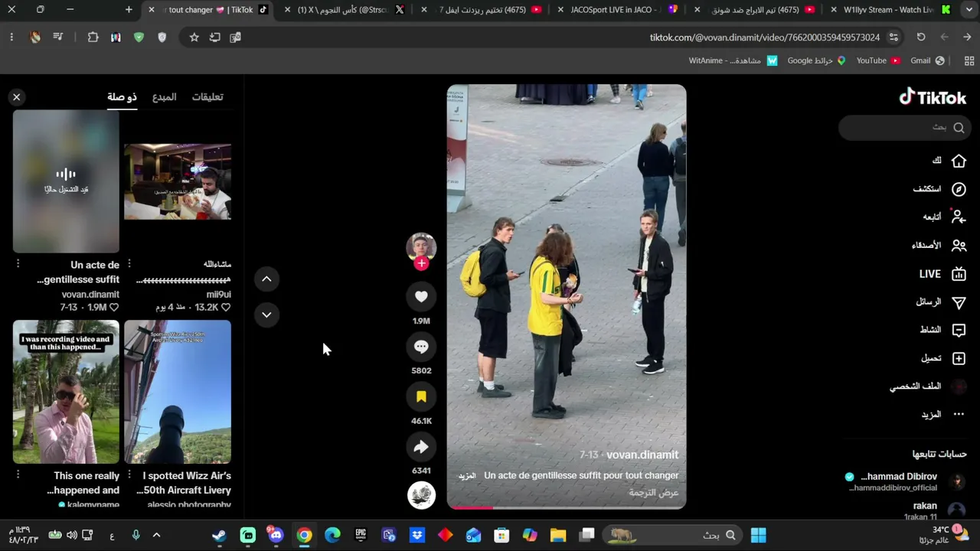Expand the More (المزيد) sidebar menu
Image resolution: width=980 pixels, height=551 pixels.
click(x=943, y=415)
